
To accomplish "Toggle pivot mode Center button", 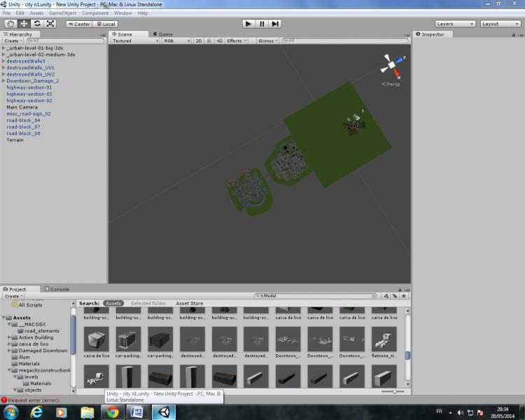I will coord(79,24).
